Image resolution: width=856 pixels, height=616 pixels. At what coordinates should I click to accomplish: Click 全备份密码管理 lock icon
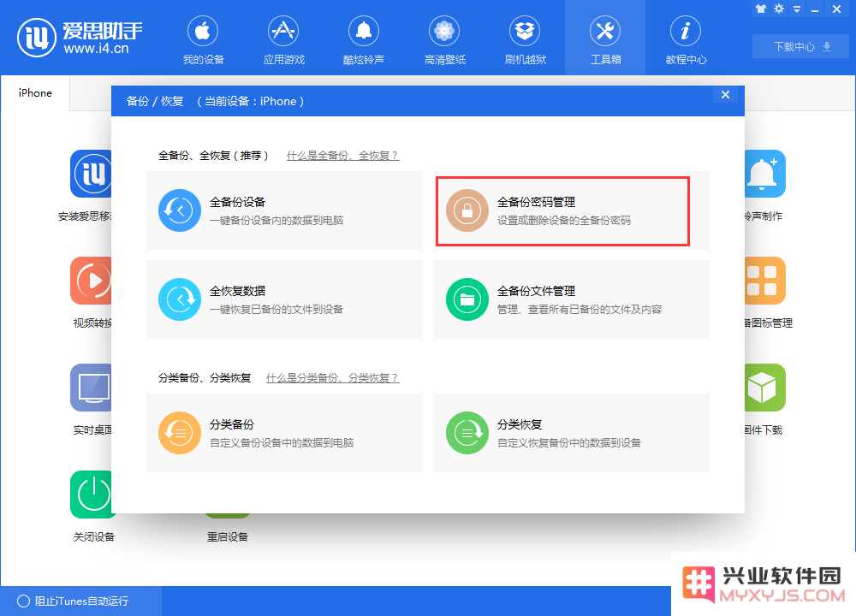coord(467,210)
